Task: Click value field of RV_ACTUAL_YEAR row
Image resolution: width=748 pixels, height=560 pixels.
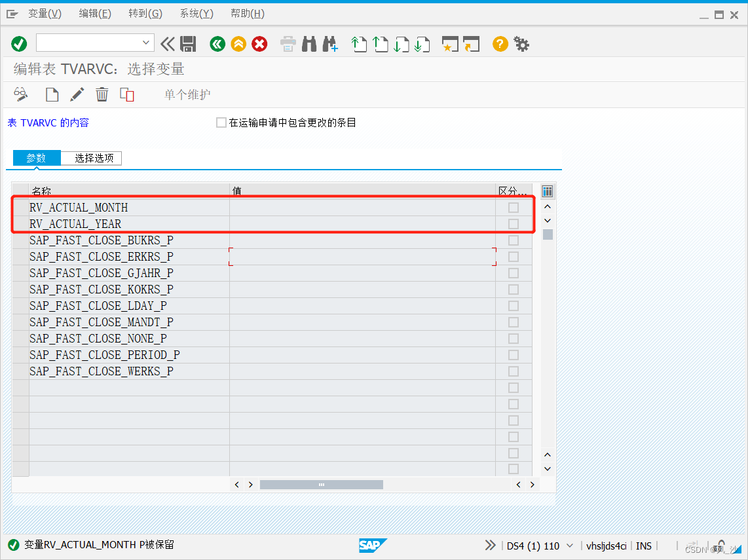Action: (x=360, y=223)
